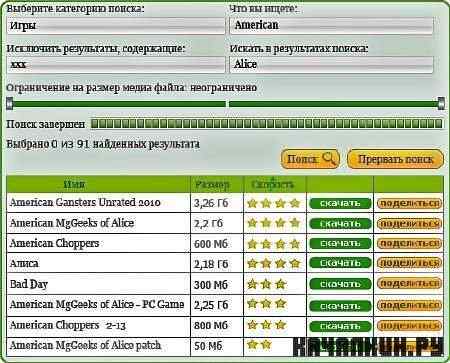Screen dimensions: 450x363
Task: Click поделиться in the Алиса row
Action: click(409, 263)
